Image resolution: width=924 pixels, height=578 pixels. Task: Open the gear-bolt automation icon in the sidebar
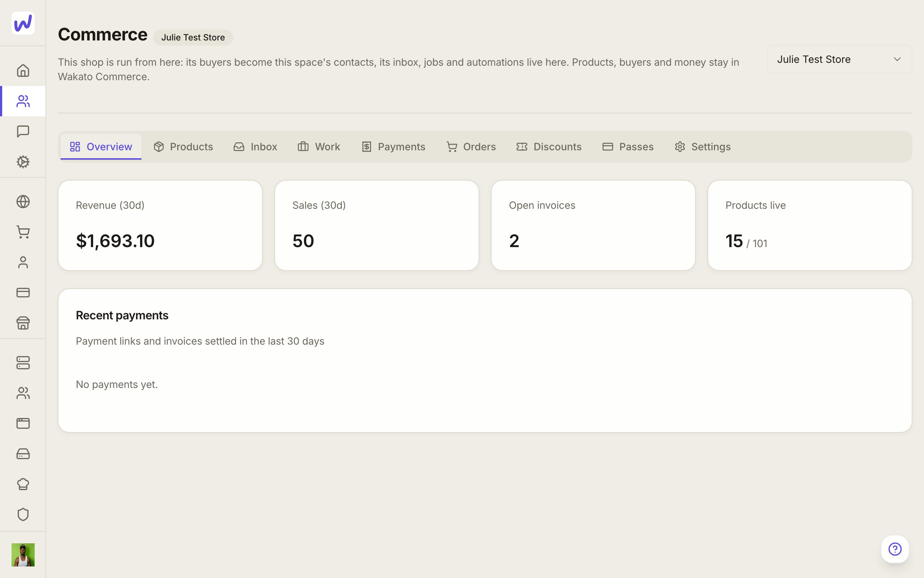pos(23,162)
